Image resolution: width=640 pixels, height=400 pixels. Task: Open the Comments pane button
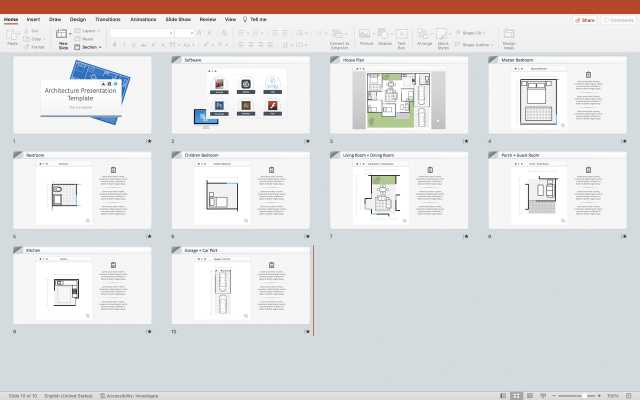coord(619,19)
